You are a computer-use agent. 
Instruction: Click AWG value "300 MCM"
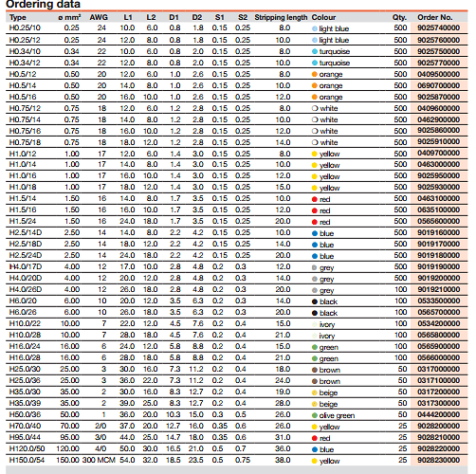pyautogui.click(x=99, y=460)
